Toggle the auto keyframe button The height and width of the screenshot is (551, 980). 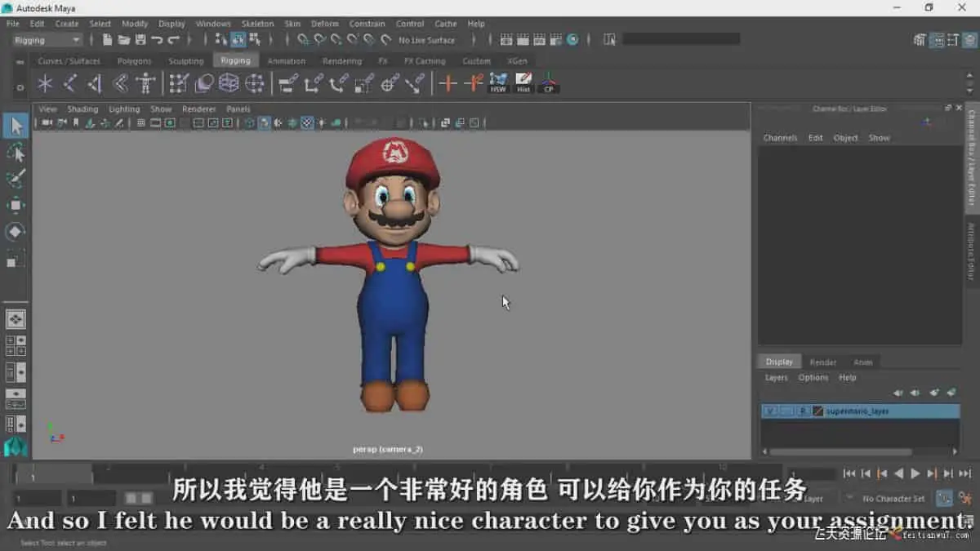pyautogui.click(x=944, y=498)
